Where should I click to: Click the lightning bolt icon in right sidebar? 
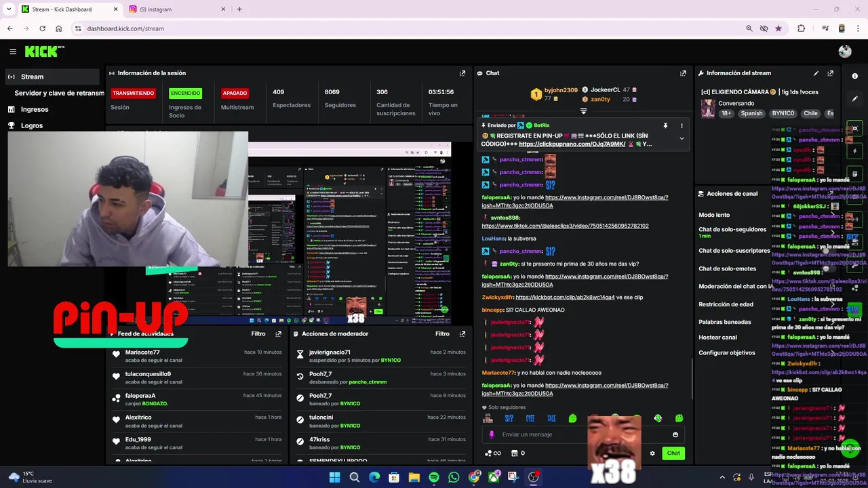click(x=854, y=151)
